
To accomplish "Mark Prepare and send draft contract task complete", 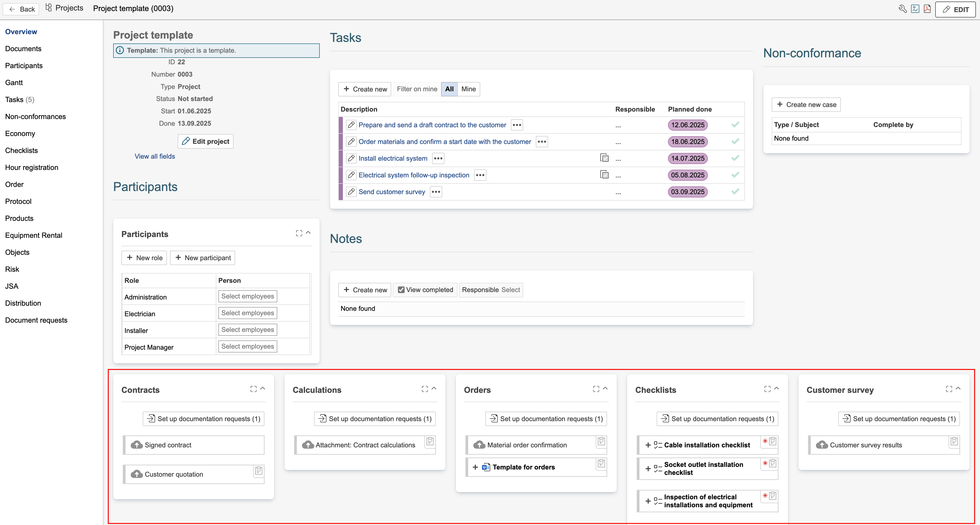I will (735, 125).
